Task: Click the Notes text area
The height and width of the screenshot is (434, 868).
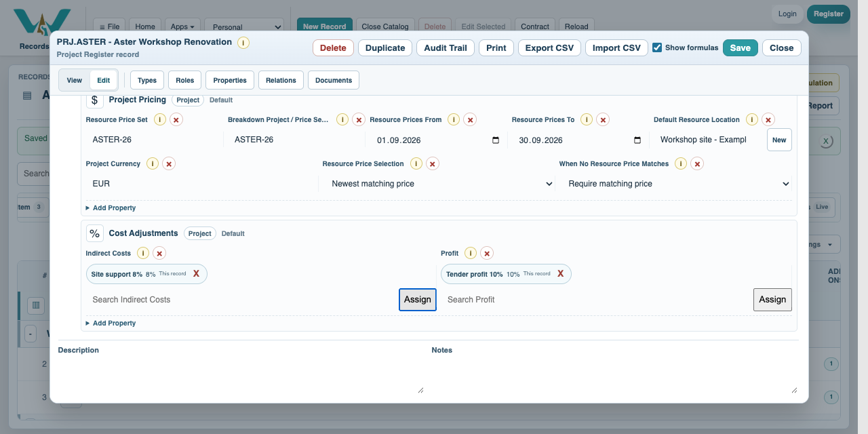Action: [615, 376]
